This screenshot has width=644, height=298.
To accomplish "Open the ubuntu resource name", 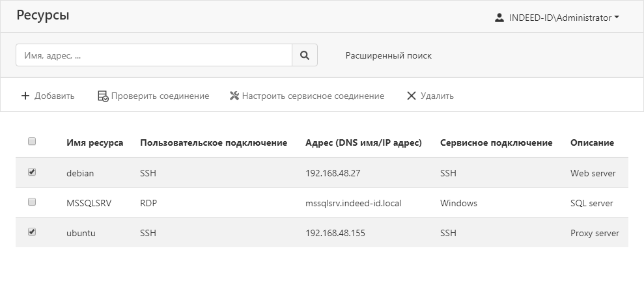I will pyautogui.click(x=81, y=233).
